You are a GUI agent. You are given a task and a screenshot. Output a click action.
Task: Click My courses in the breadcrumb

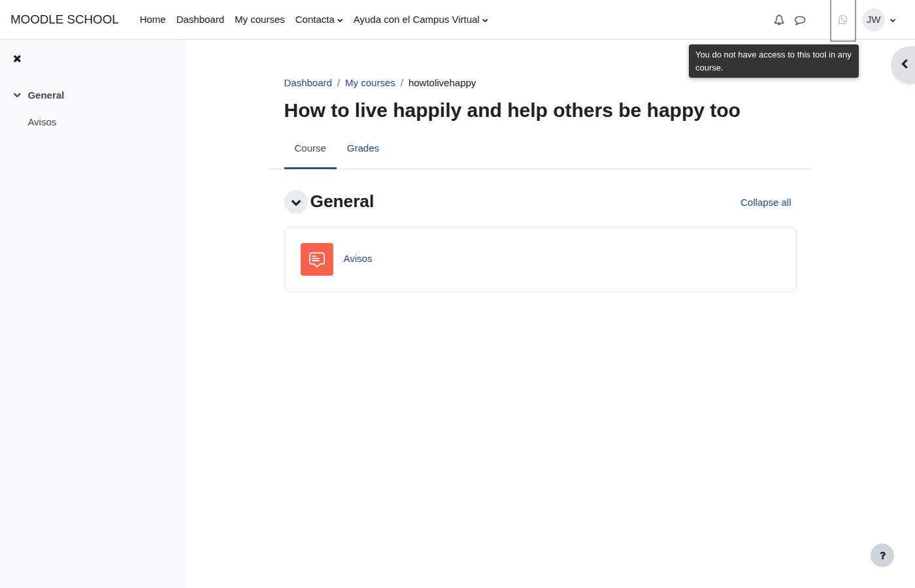tap(370, 83)
